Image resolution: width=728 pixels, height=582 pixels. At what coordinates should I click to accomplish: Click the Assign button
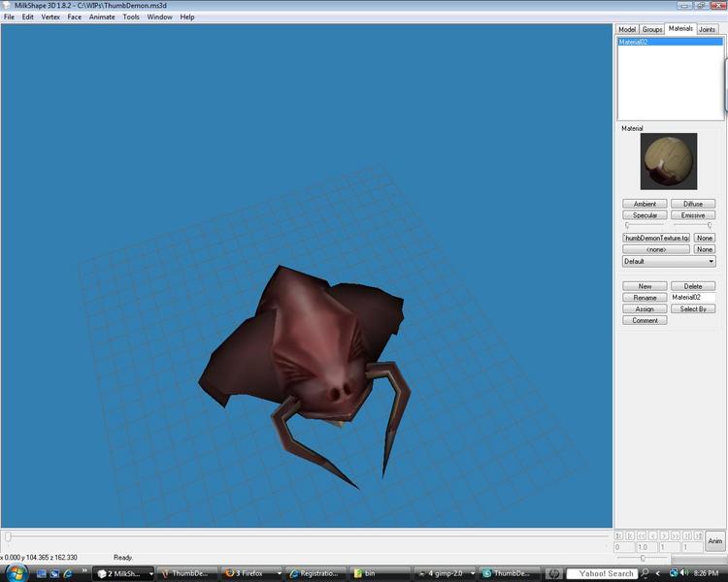coord(645,309)
